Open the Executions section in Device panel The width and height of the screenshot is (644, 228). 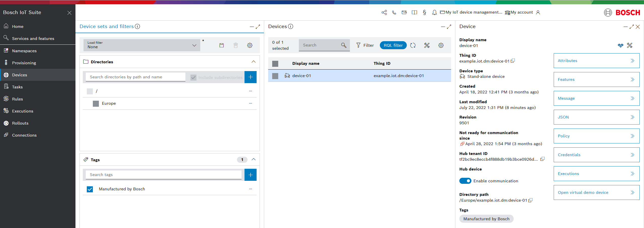[597, 174]
